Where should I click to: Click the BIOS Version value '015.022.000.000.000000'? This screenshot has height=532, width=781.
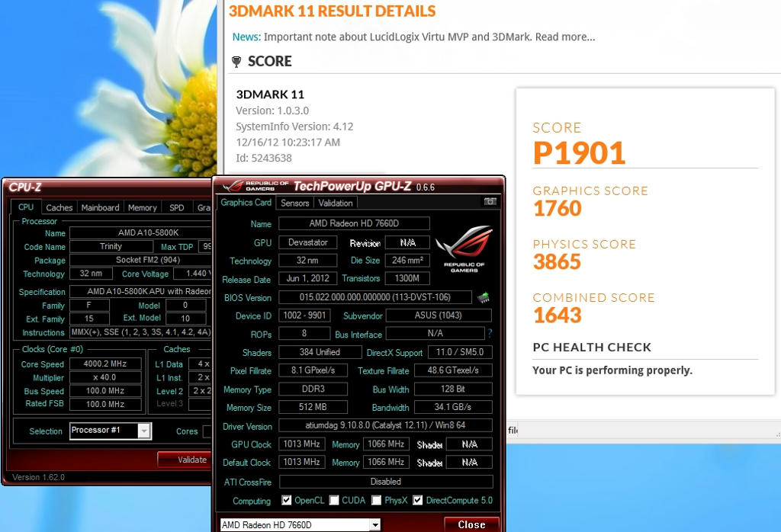[x=375, y=297]
